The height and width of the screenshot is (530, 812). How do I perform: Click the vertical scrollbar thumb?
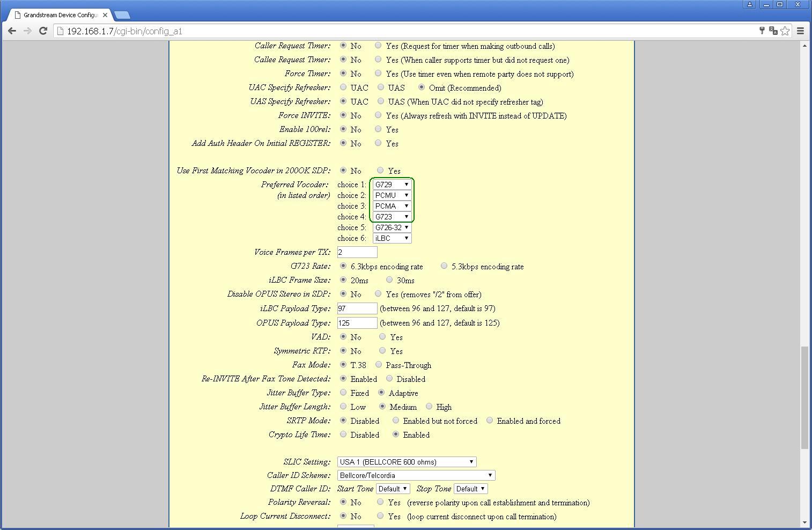point(804,398)
